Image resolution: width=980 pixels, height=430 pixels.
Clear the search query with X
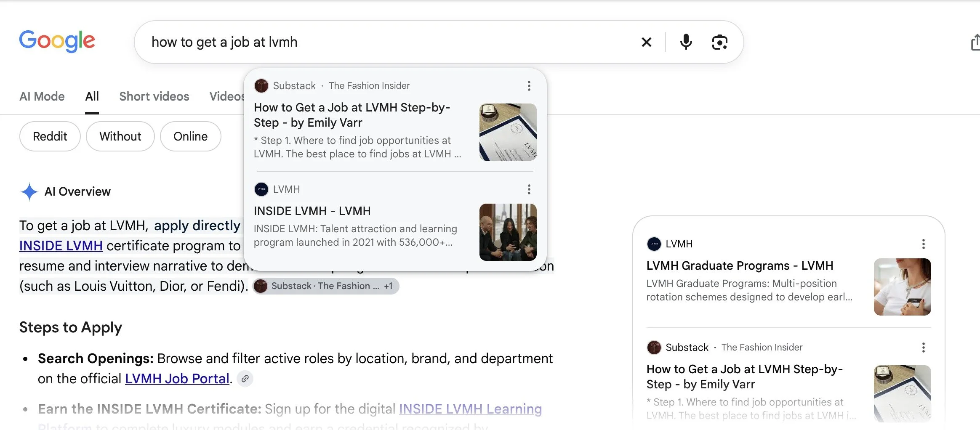646,42
